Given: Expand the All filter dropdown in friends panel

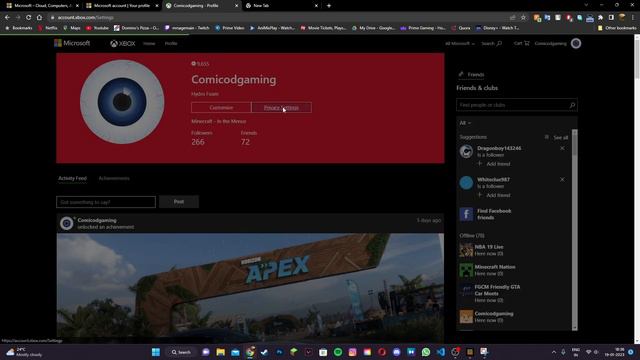Looking at the screenshot, I should (x=465, y=123).
